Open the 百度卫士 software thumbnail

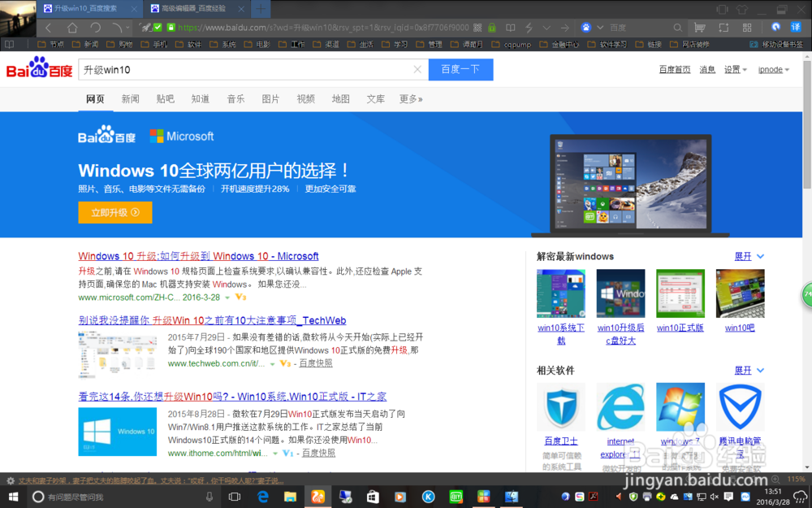pos(561,407)
